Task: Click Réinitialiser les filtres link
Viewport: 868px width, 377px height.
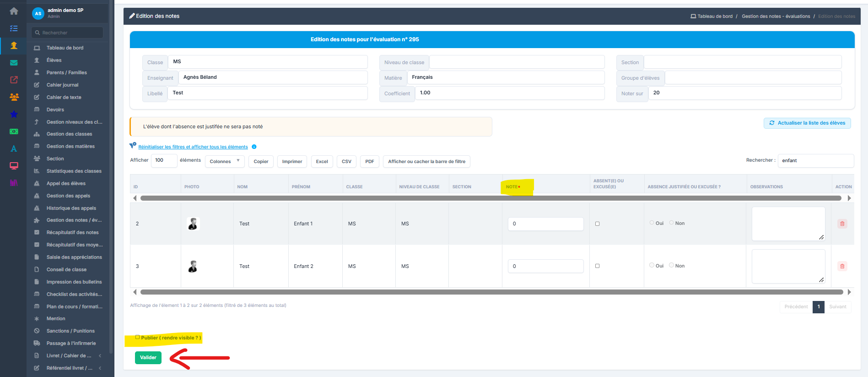Action: [193, 147]
